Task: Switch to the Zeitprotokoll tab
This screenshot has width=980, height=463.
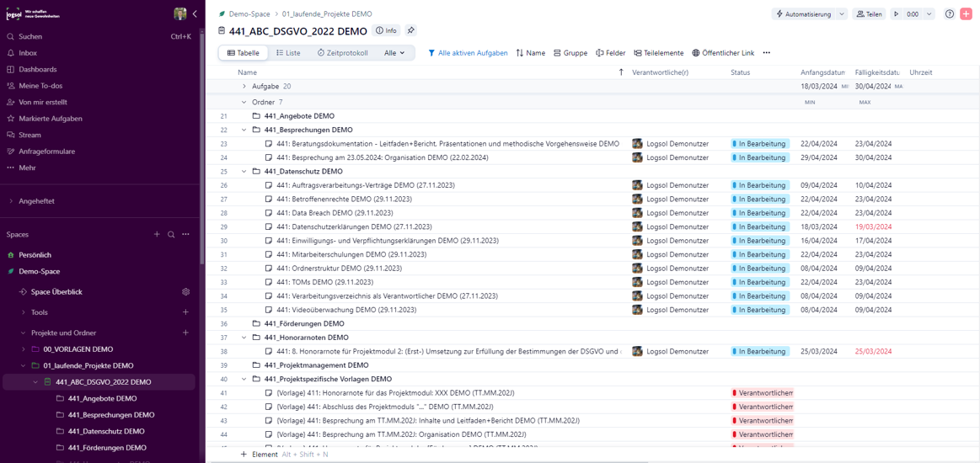Action: click(x=342, y=53)
